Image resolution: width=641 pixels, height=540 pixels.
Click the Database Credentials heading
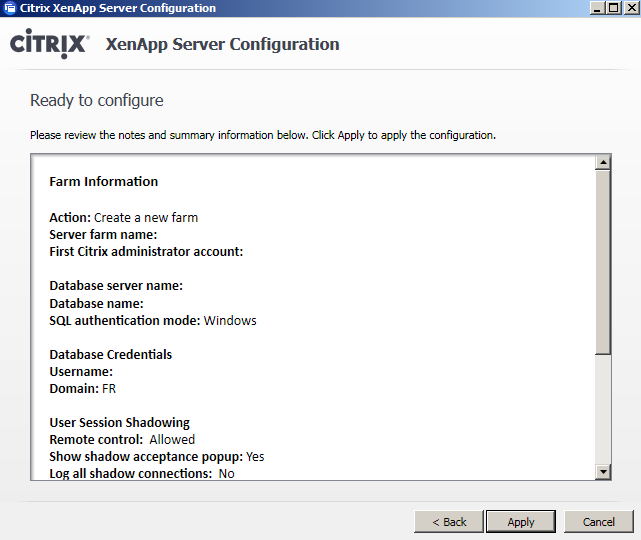[x=110, y=354]
